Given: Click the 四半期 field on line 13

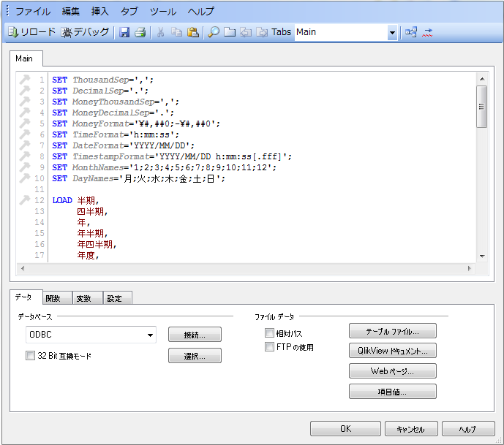Looking at the screenshot, I should pyautogui.click(x=92, y=212).
